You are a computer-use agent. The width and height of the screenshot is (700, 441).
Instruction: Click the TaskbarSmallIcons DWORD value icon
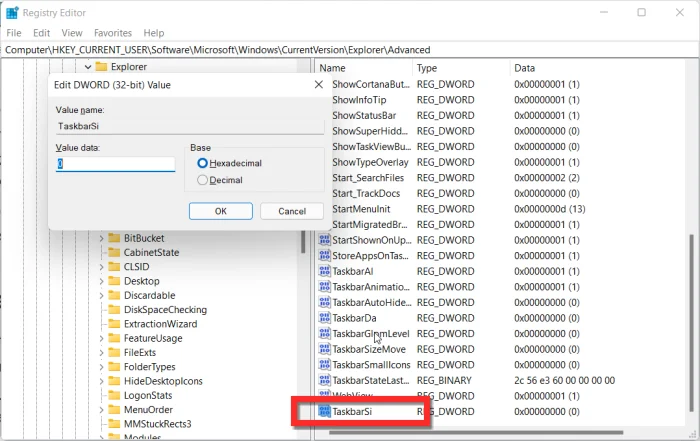point(325,365)
